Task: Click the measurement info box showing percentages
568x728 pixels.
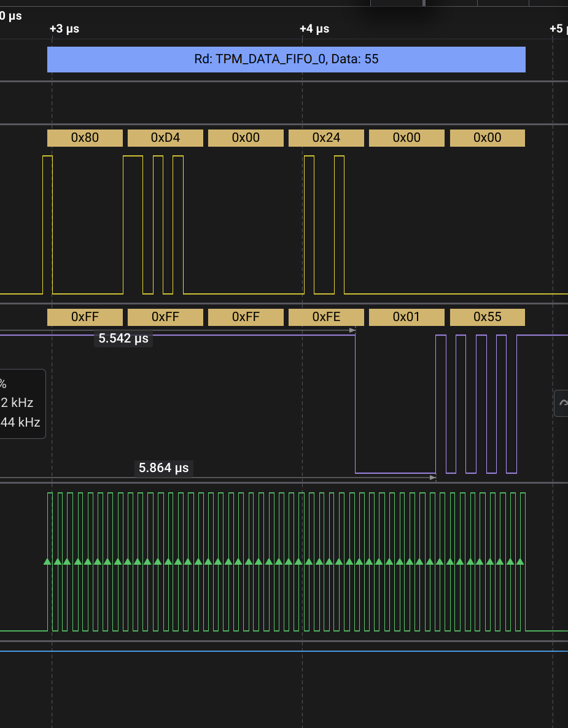Action: tap(21, 402)
